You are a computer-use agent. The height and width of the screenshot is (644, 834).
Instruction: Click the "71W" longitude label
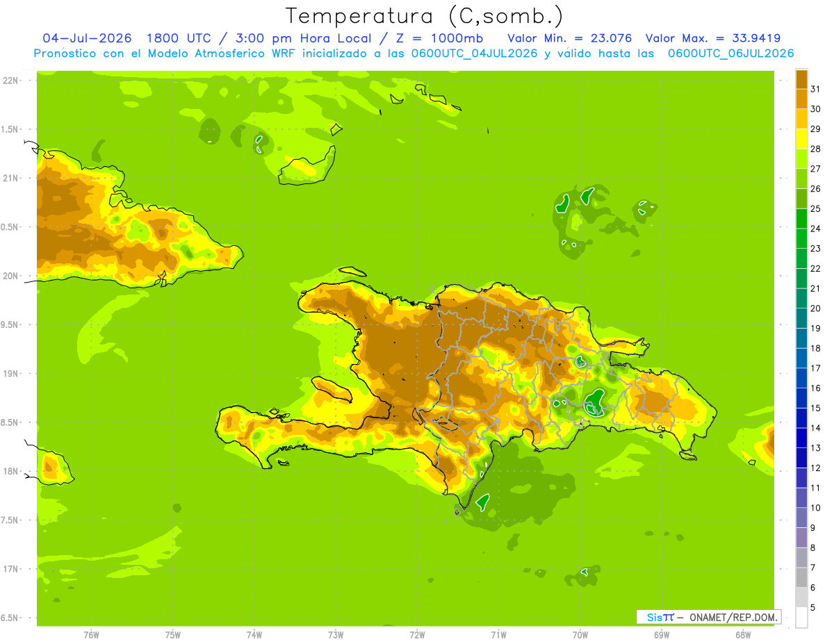[x=498, y=635]
